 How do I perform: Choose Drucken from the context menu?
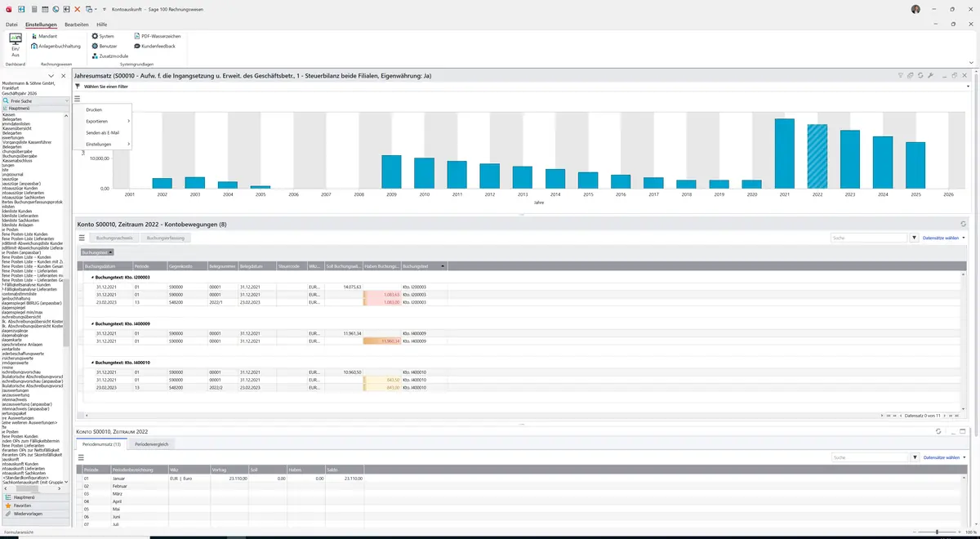click(x=94, y=109)
